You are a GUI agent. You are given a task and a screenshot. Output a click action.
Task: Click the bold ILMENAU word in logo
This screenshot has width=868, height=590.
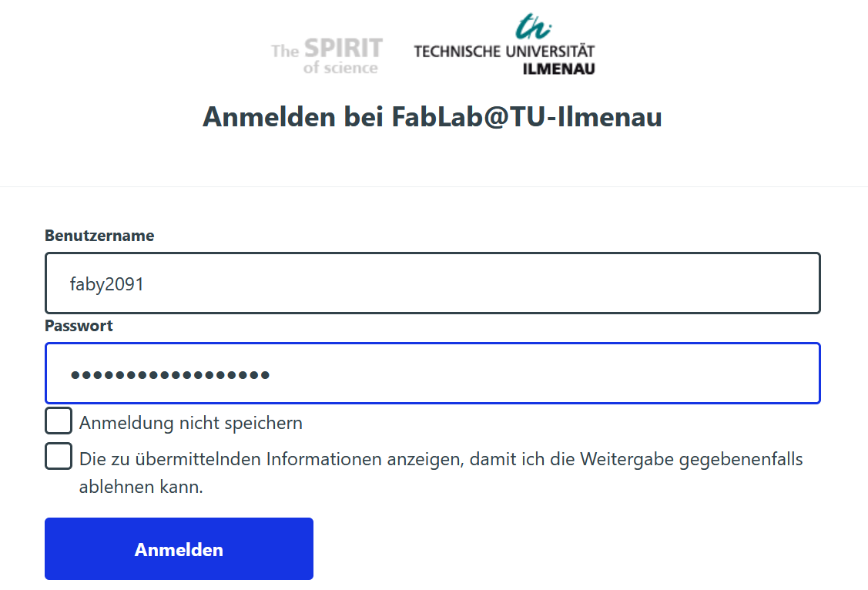[558, 69]
